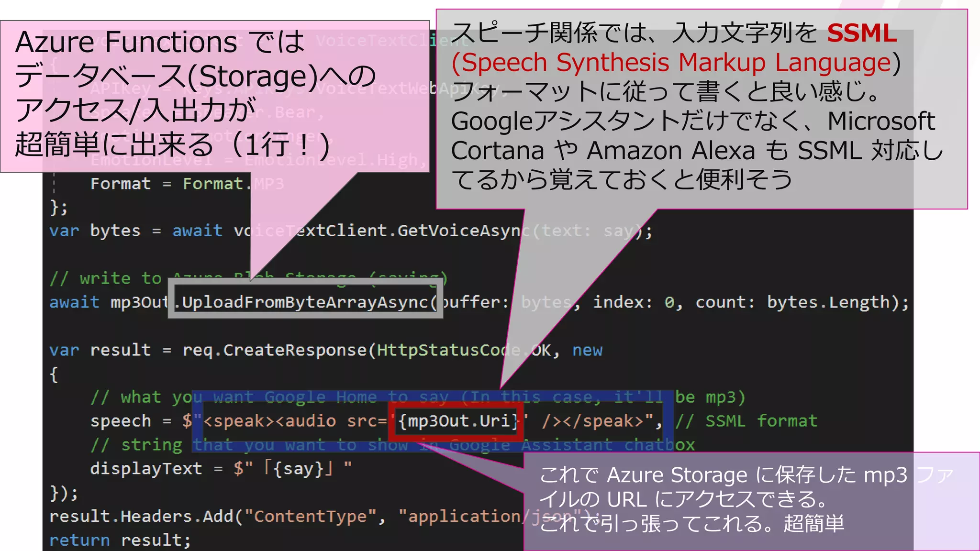The image size is (980, 551).
Task: Select the '.UploadFromByteArrayAsync(' method text
Action: (x=306, y=302)
